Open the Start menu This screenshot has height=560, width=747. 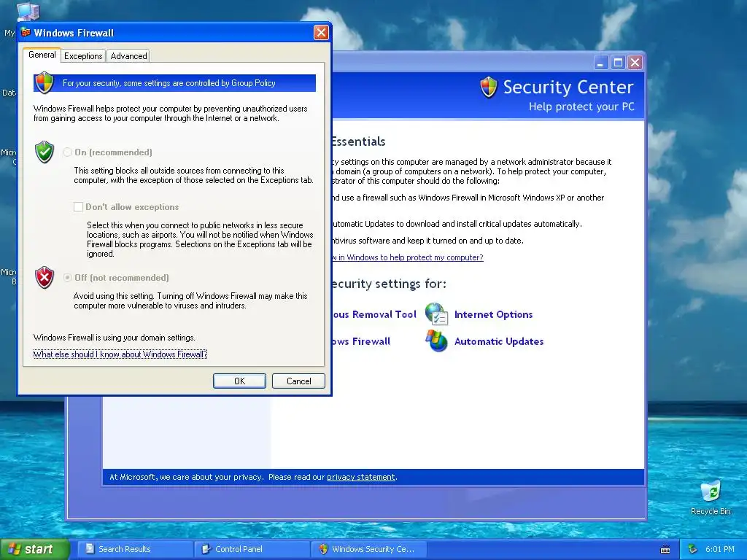(x=34, y=549)
